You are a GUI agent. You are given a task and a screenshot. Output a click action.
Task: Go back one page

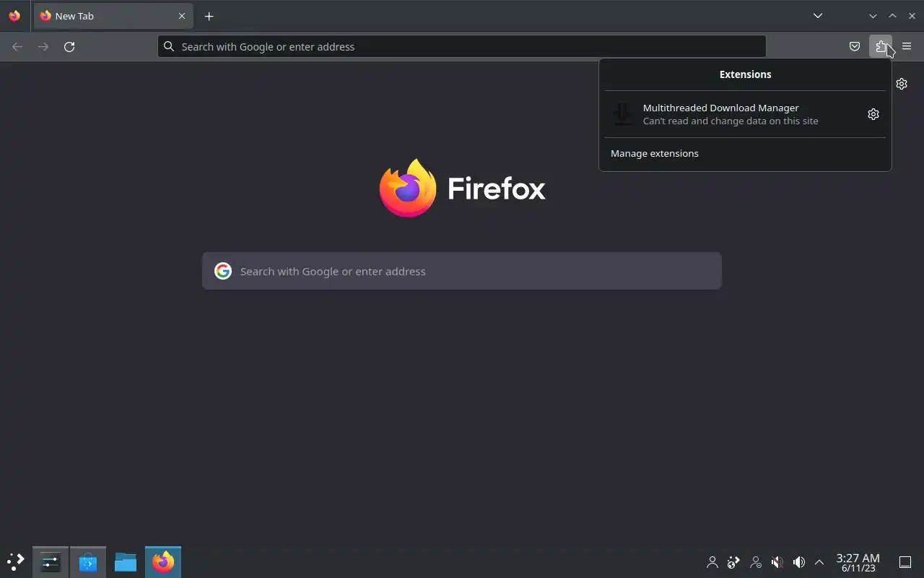[17, 46]
